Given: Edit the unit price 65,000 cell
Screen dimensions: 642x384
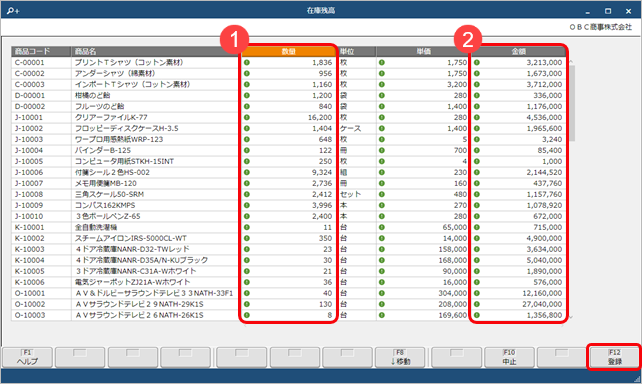Looking at the screenshot, I should tap(423, 227).
